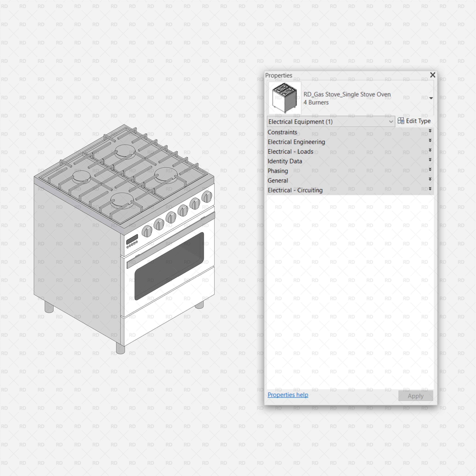
Task: Select the gas stove model in the view
Action: click(x=123, y=246)
